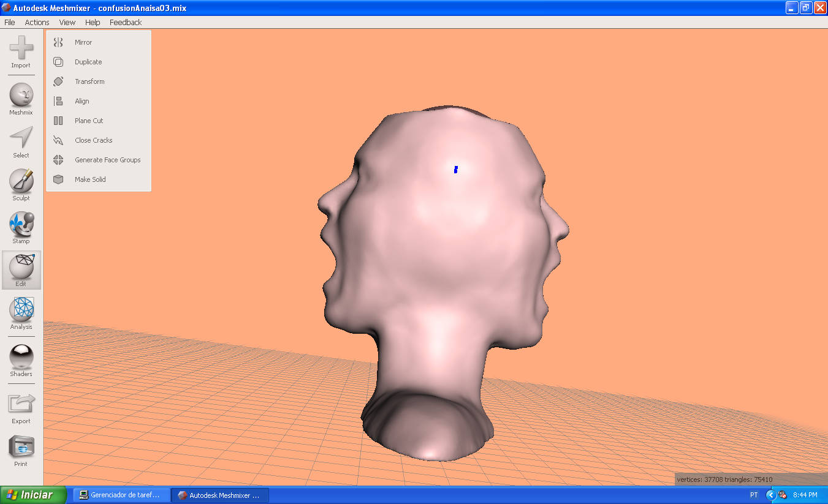Image resolution: width=828 pixels, height=504 pixels.
Task: Open the Meshmix panel
Action: pyautogui.click(x=21, y=99)
